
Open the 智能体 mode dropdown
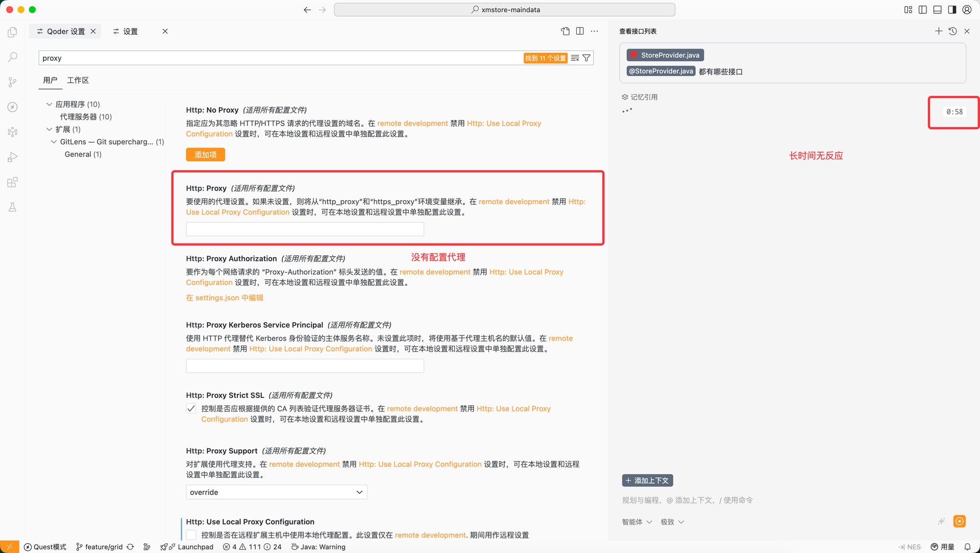pyautogui.click(x=636, y=522)
